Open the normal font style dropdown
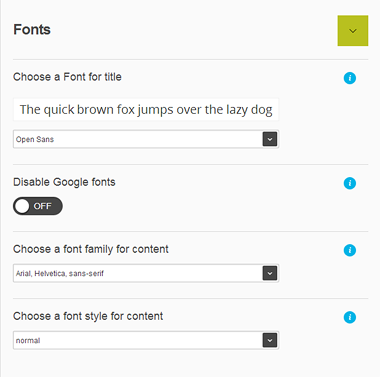Screen dimensions: 380x377 [x=146, y=340]
